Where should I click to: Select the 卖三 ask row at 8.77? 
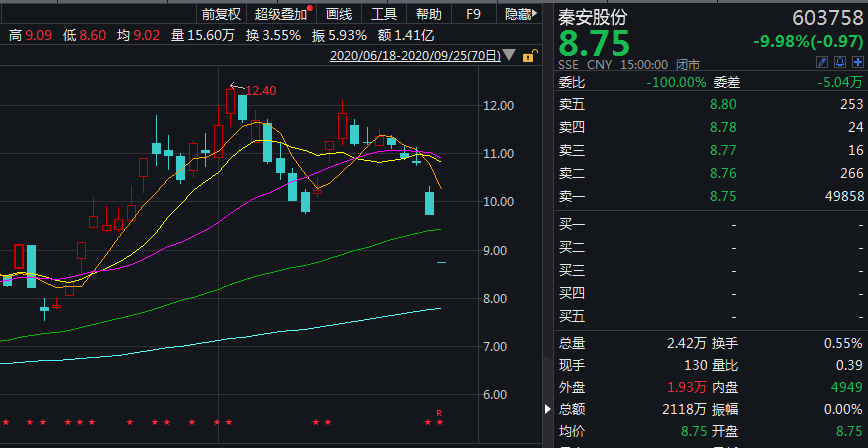[711, 150]
